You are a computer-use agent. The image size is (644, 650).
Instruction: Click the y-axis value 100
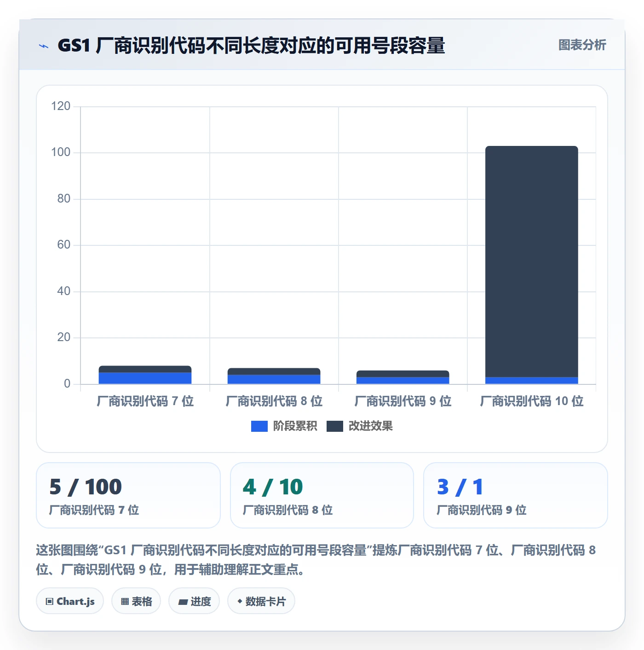pyautogui.click(x=61, y=152)
